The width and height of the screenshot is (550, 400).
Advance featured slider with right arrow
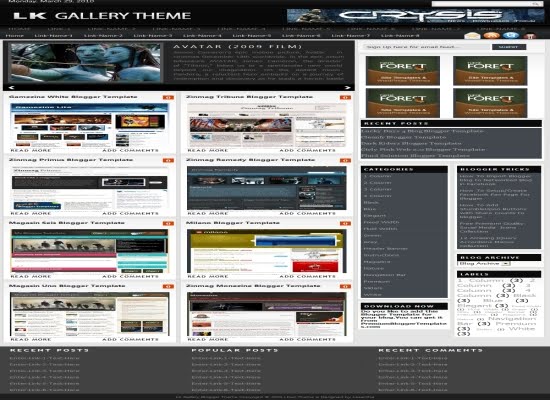[x=347, y=87]
